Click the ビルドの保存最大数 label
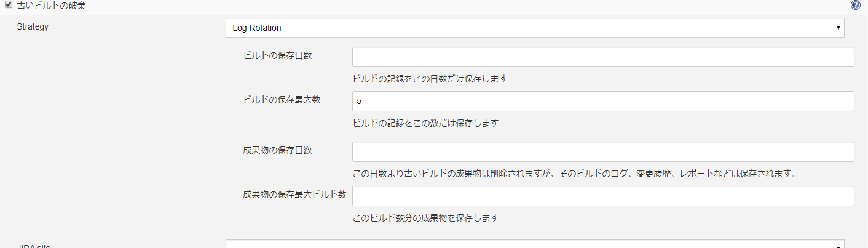This screenshot has height=248, width=868. pos(282,100)
